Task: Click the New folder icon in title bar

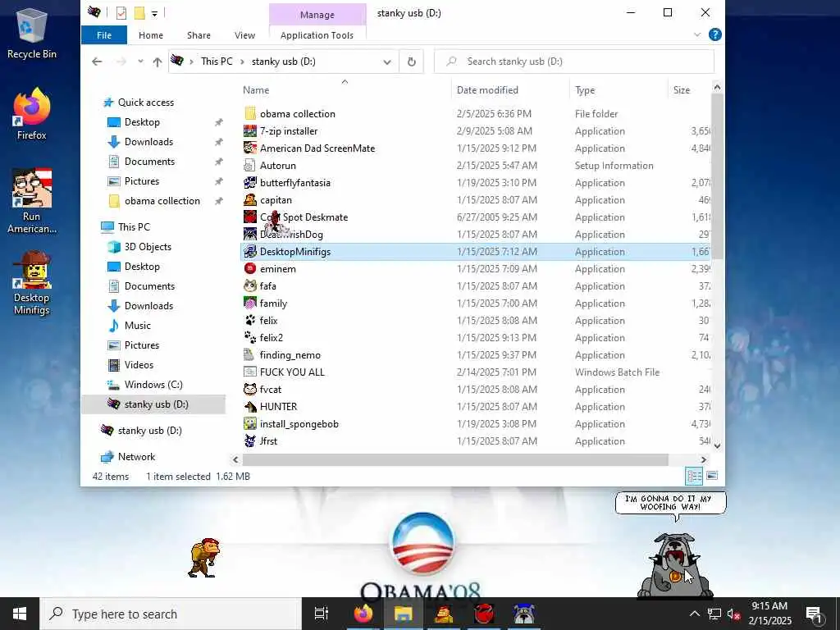Action: [x=139, y=13]
